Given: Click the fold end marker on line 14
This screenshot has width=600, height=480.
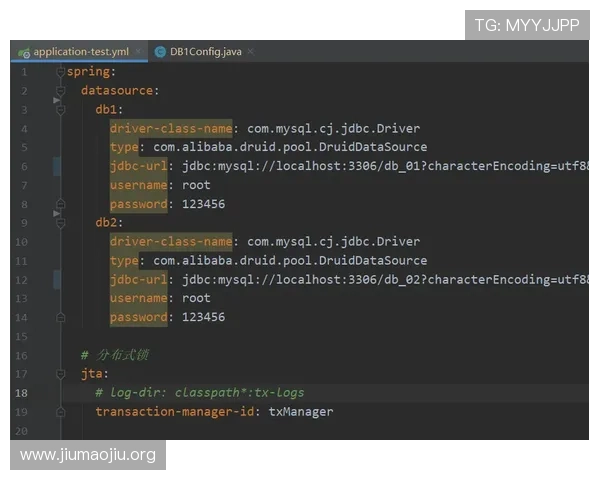Looking at the screenshot, I should pyautogui.click(x=60, y=317).
